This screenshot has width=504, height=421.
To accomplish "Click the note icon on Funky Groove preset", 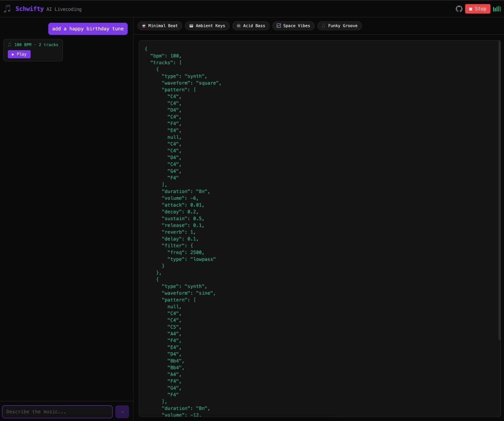I will click(323, 26).
